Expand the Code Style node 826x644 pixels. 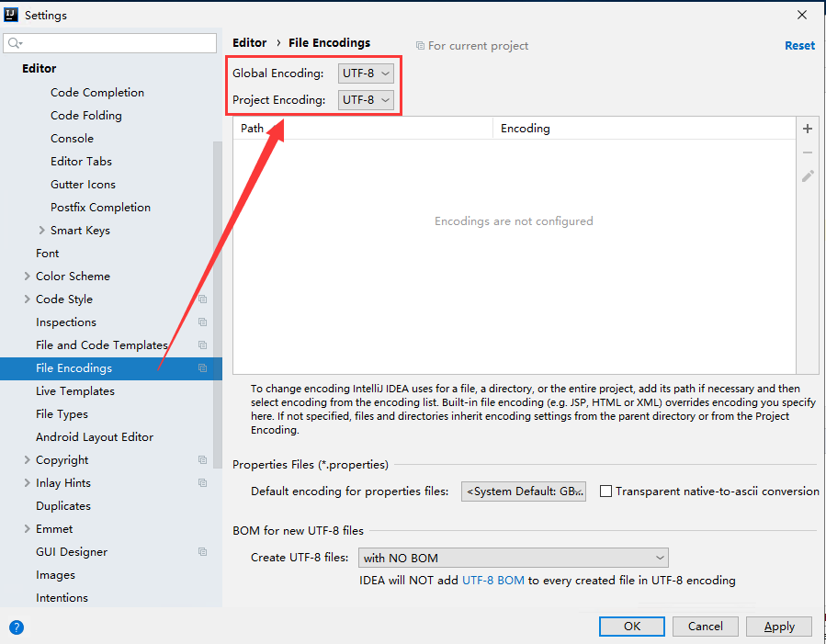pos(27,299)
